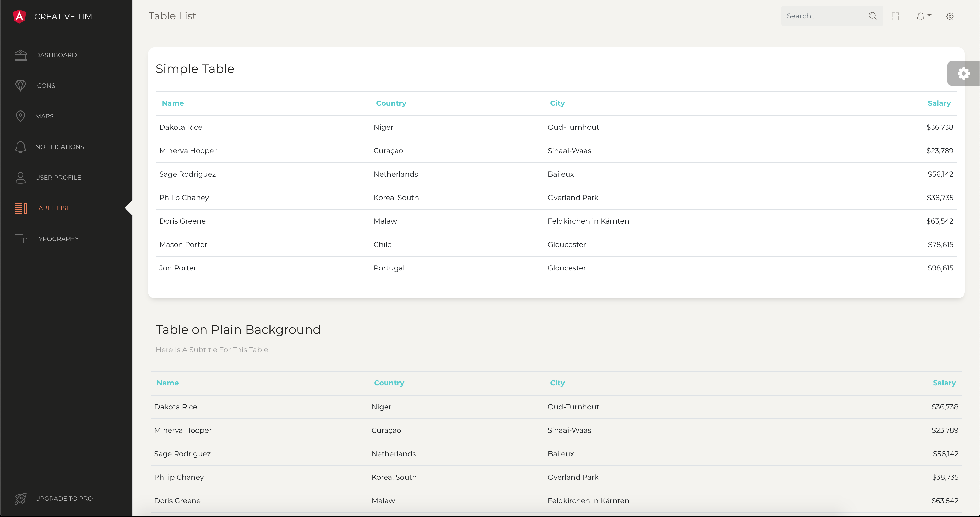The width and height of the screenshot is (980, 517).
Task: Open User Profile from the sidebar
Action: (x=58, y=177)
